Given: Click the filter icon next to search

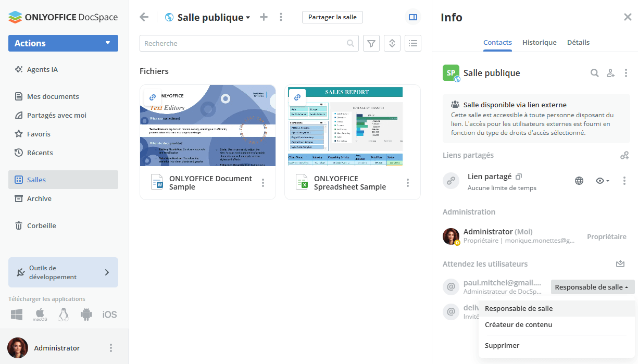Looking at the screenshot, I should coord(371,44).
